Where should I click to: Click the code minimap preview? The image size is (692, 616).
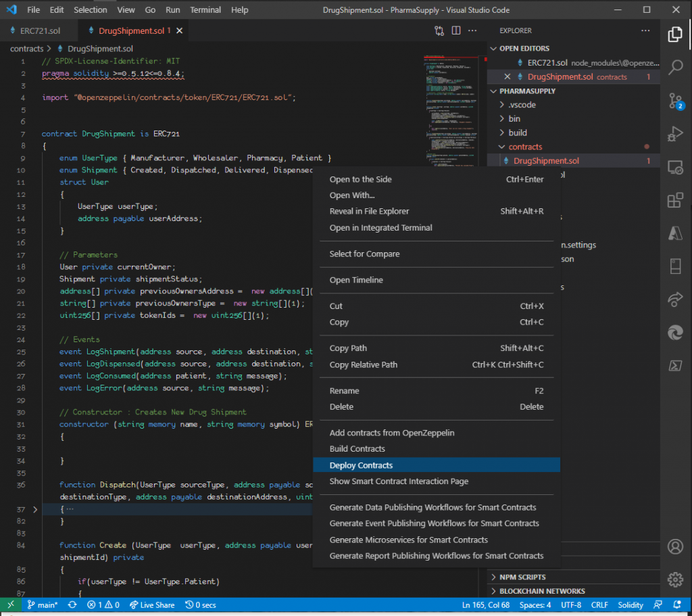[451, 110]
